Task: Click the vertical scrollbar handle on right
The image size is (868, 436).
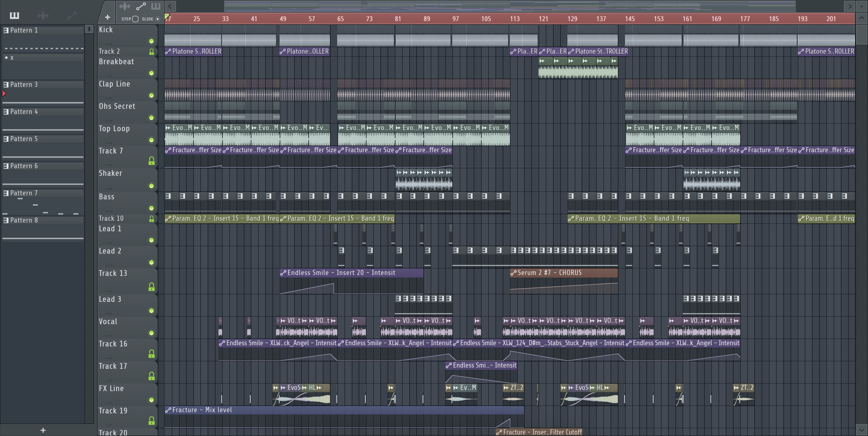Action: pos(861,34)
